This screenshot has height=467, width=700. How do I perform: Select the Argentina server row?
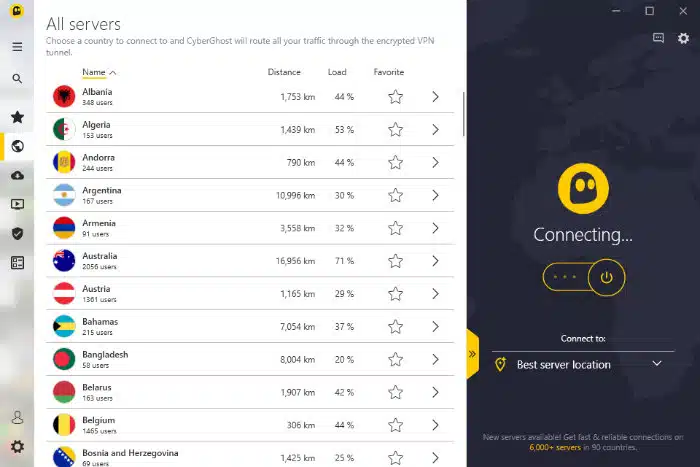pos(250,196)
